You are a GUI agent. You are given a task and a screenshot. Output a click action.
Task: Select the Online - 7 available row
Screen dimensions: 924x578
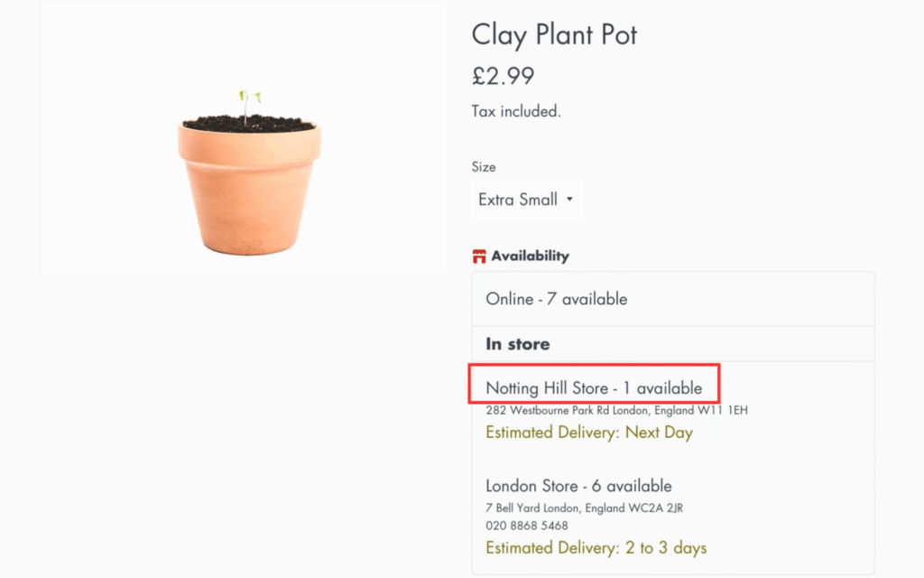coord(557,299)
